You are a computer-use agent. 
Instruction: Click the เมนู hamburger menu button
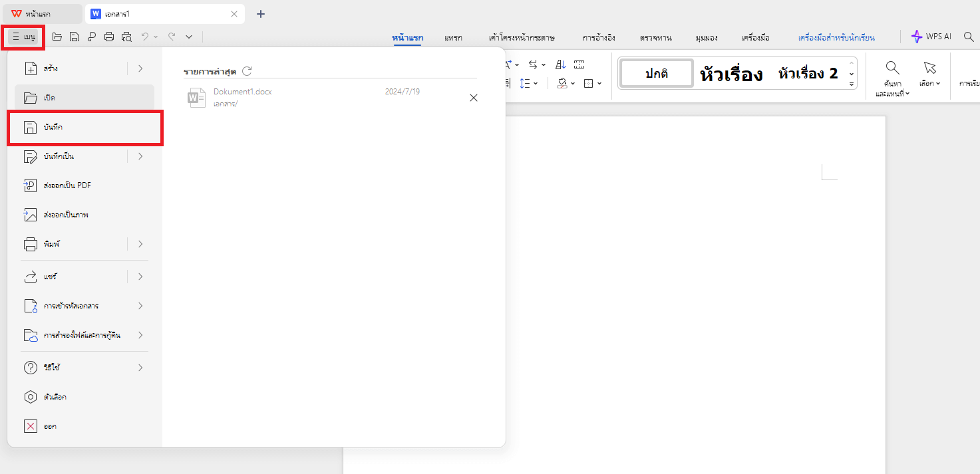click(23, 37)
